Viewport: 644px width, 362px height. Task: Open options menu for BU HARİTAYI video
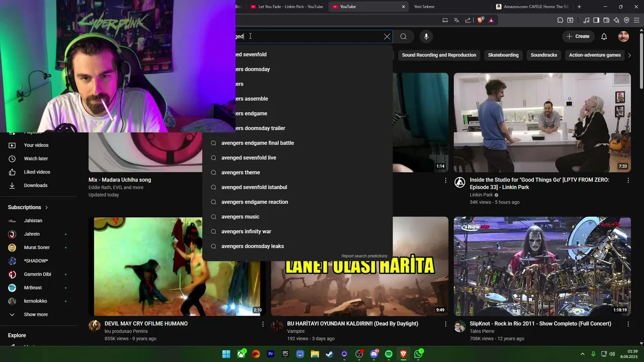[445, 324]
